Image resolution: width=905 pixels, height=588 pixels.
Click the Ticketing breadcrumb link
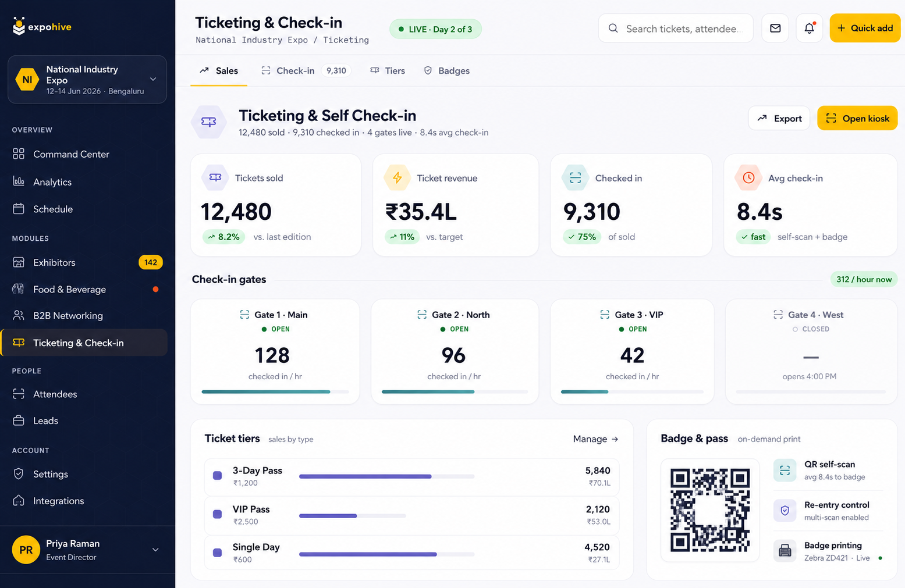(346, 40)
